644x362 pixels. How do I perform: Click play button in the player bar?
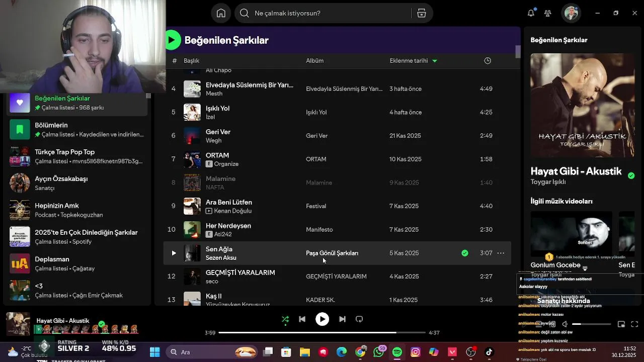(x=322, y=319)
